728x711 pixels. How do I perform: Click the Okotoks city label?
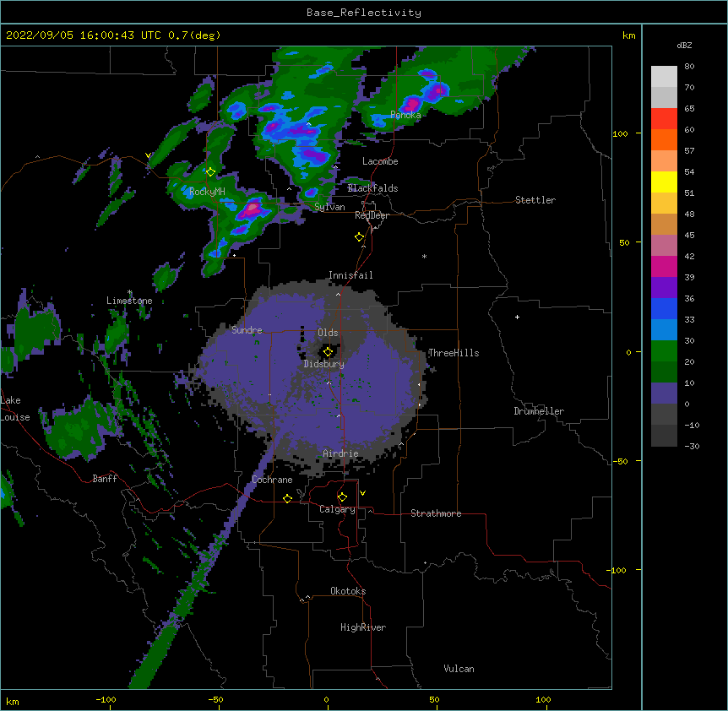(348, 591)
